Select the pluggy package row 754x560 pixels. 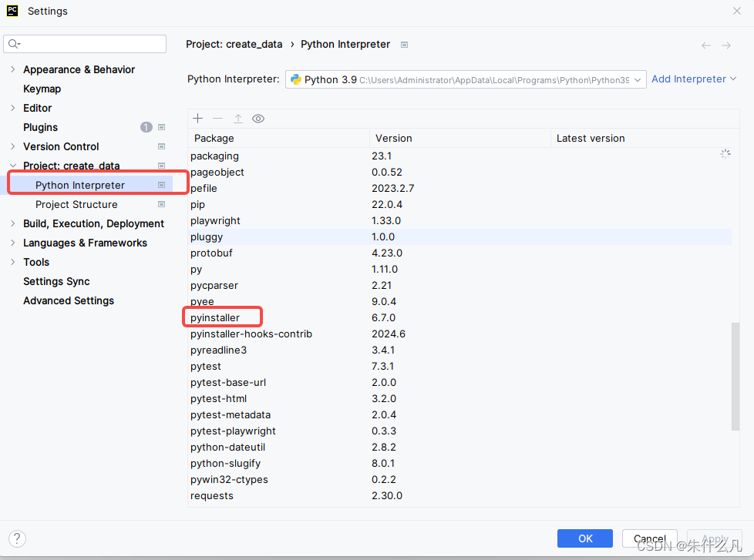click(x=459, y=236)
